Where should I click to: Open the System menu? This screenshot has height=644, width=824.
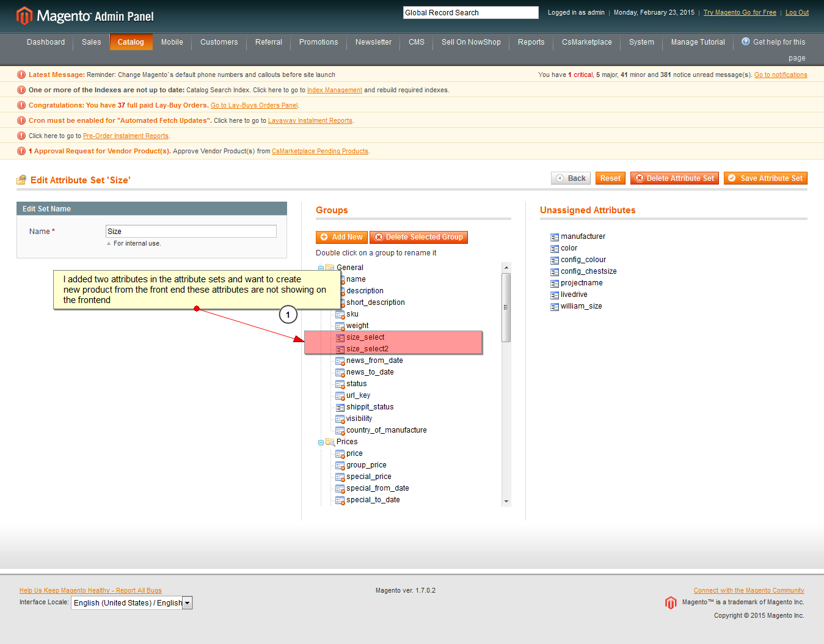641,42
